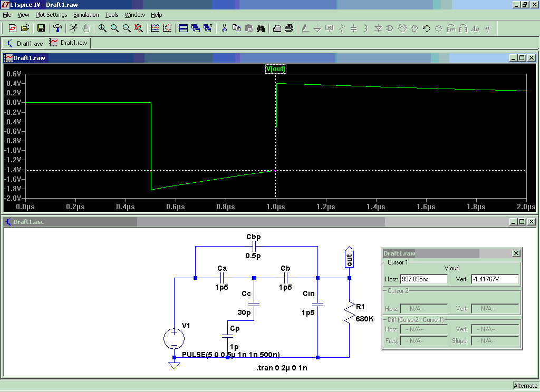The image size is (540, 392).
Task: Close the Draft1.raw cursor dialog
Action: (516, 253)
